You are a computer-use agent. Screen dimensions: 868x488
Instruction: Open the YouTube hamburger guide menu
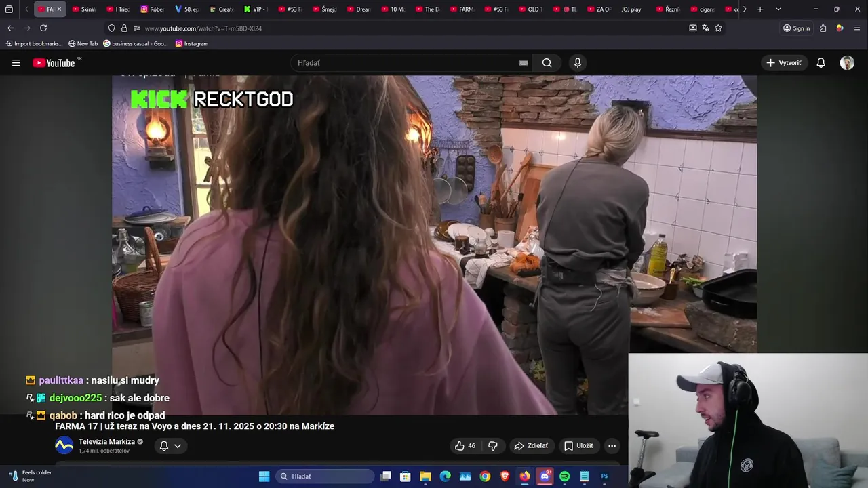coord(16,63)
